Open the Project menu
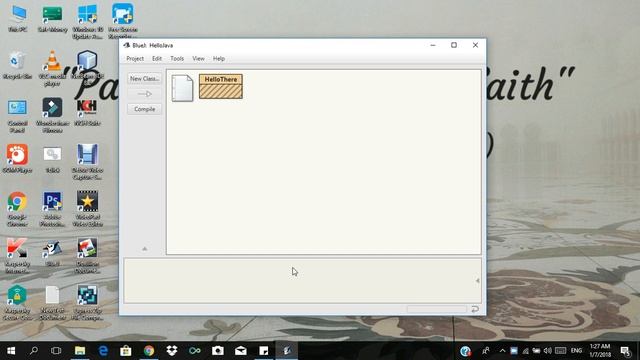This screenshot has width=640, height=360. (135, 59)
